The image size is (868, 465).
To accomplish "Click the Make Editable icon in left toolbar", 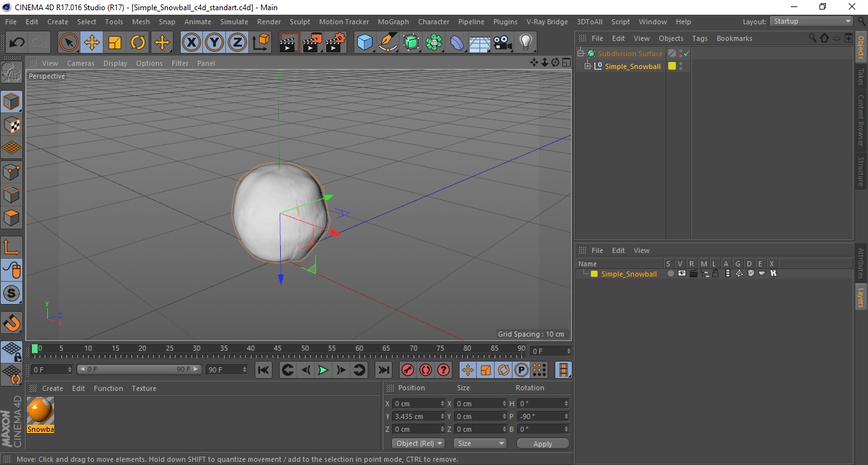I will click(x=11, y=72).
